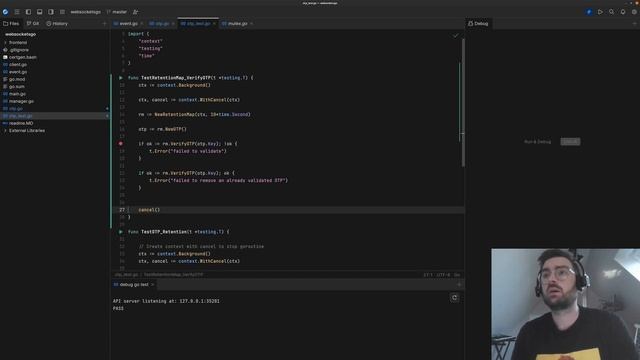Open readme.MD file

[x=21, y=123]
